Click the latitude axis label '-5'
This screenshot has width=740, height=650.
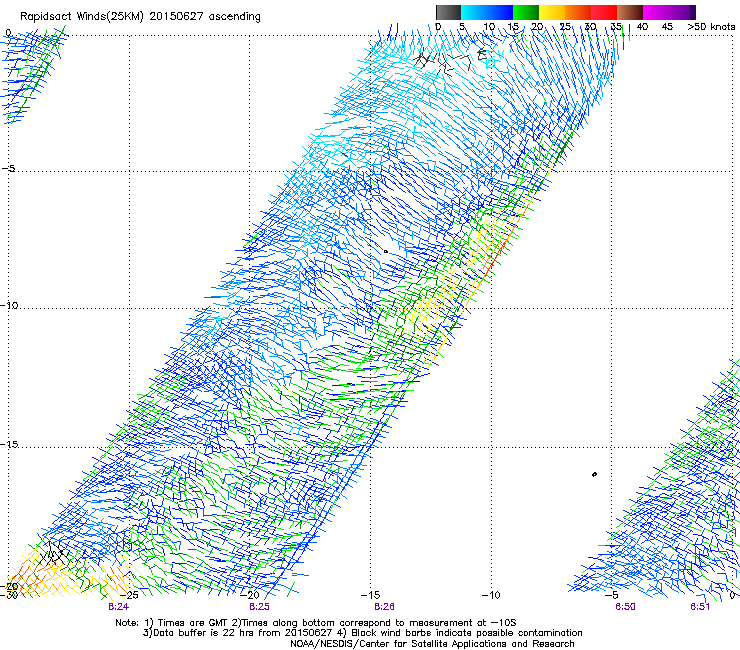click(x=8, y=169)
